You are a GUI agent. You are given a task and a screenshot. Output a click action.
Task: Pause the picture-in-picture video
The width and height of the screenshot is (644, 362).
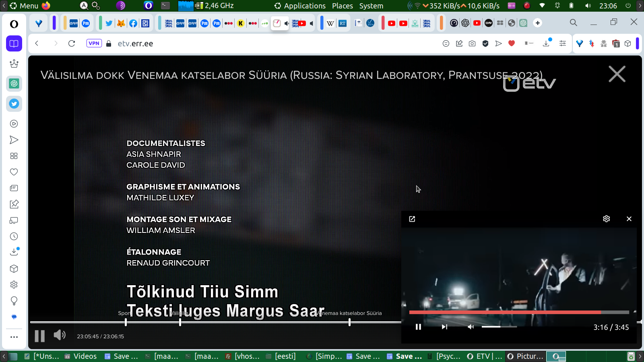418,327
